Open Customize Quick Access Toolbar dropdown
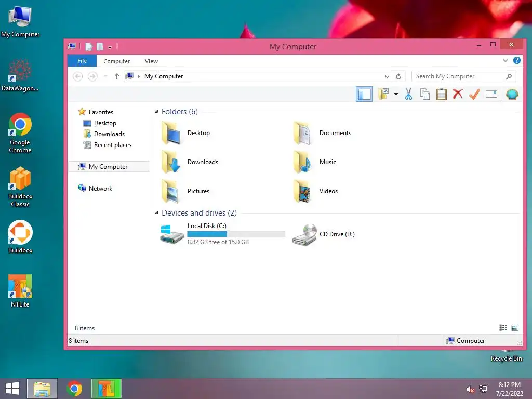The width and height of the screenshot is (532, 399). (x=110, y=47)
